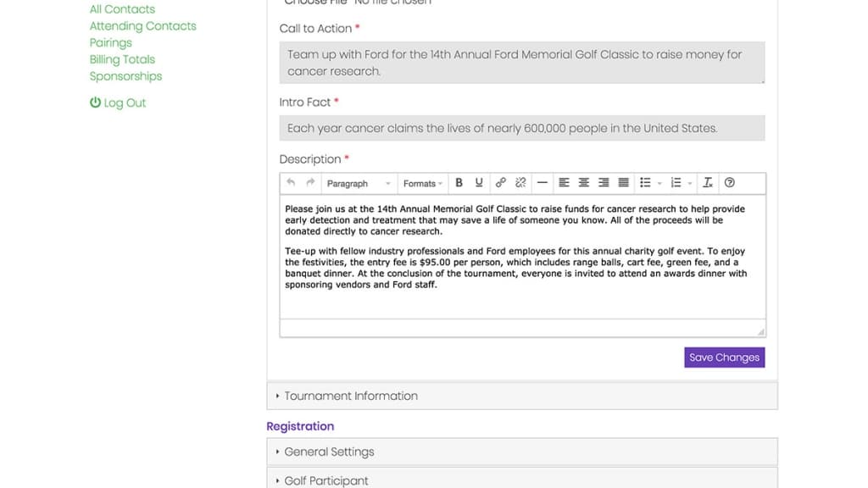
Task: Click the "Intro Fact" field label
Action: tap(305, 103)
